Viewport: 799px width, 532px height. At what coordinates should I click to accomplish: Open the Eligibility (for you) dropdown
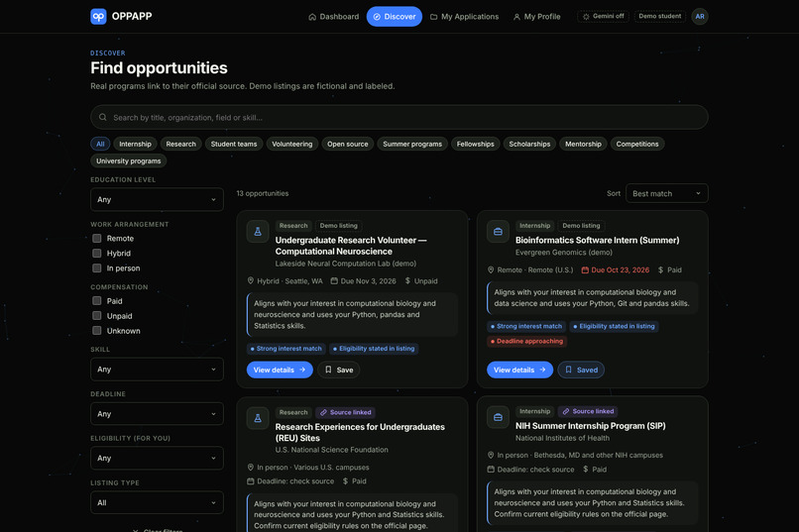coord(157,458)
